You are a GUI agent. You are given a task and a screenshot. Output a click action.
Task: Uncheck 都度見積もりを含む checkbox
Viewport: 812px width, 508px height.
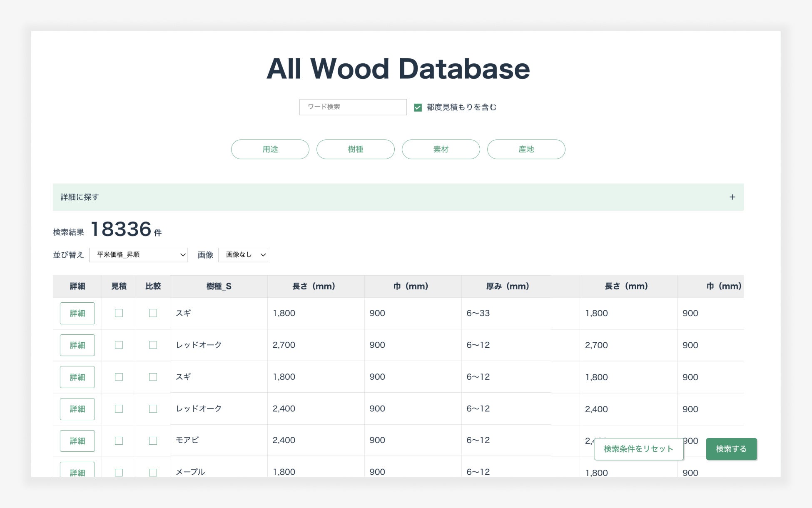[x=418, y=107]
